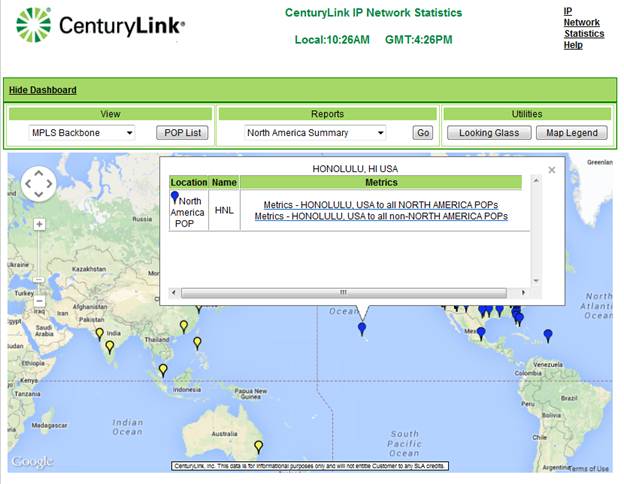The width and height of the screenshot is (624, 484).
Task: Open the map Terms of Use
Action: 589,468
